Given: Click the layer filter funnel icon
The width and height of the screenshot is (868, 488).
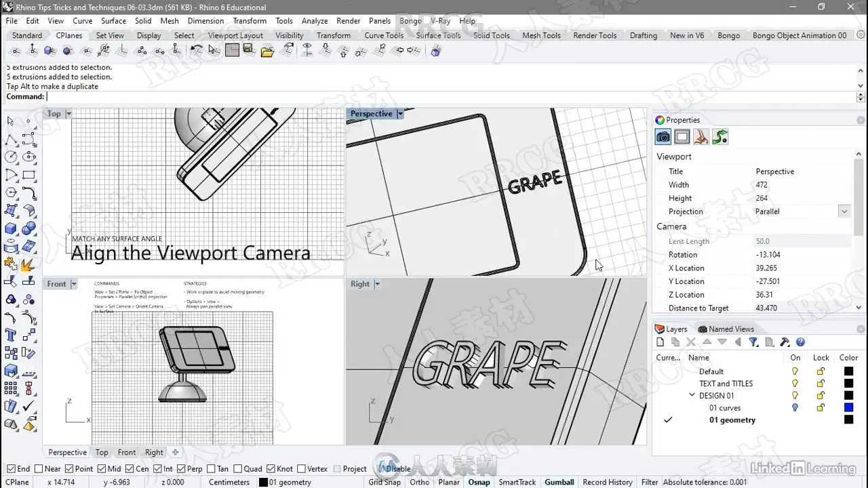Looking at the screenshot, I should pos(753,342).
